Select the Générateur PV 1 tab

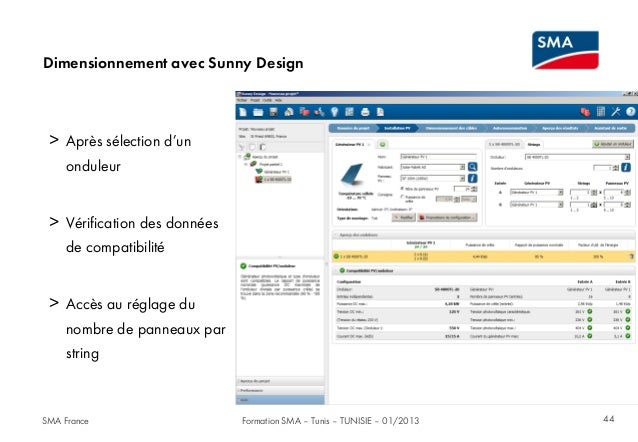(353, 144)
